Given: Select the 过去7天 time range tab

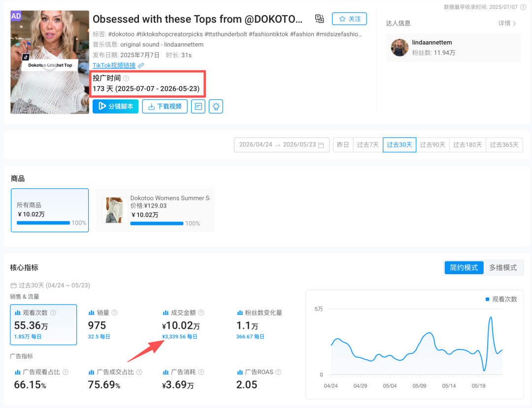Looking at the screenshot, I should pyautogui.click(x=368, y=145).
